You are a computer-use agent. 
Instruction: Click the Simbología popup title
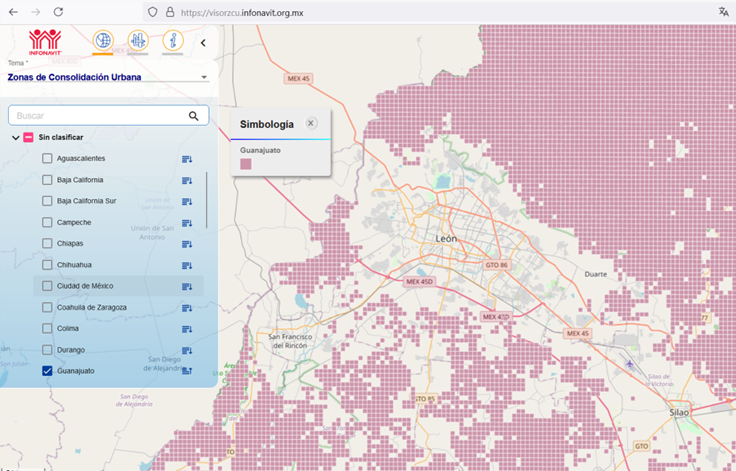(267, 124)
